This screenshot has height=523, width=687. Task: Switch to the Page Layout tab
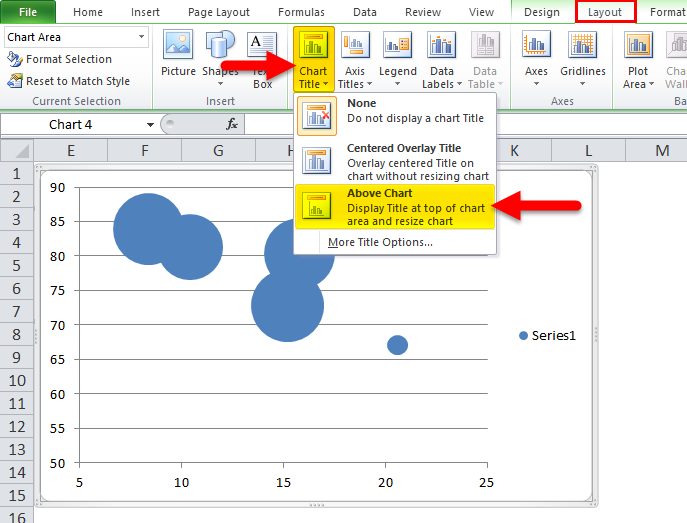coord(219,12)
